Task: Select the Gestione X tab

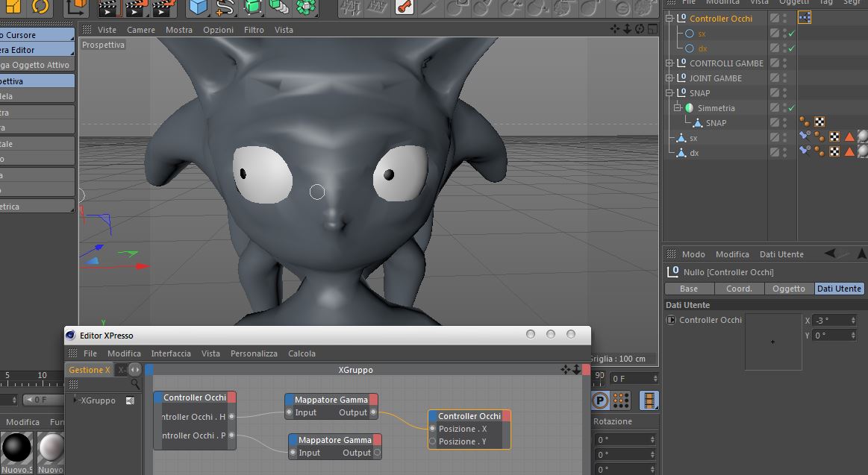Action: pyautogui.click(x=89, y=369)
